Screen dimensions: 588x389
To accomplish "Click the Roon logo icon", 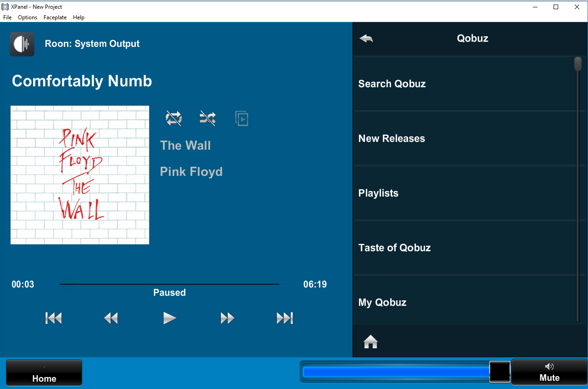I will click(22, 44).
